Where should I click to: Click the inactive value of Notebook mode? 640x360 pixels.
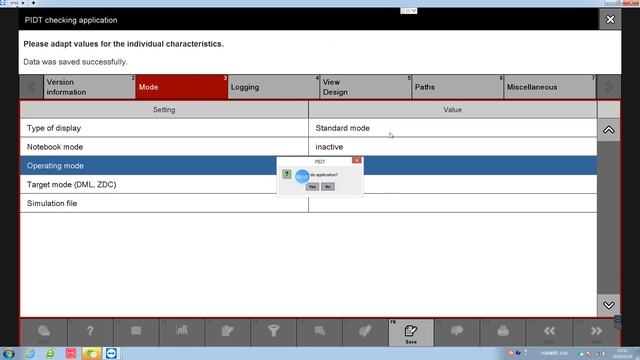[x=453, y=147]
